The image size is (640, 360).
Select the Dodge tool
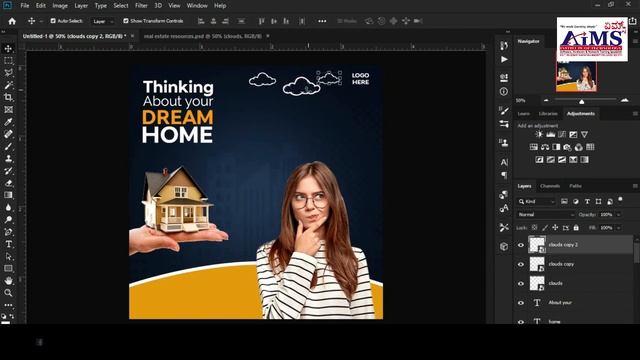coord(8,220)
